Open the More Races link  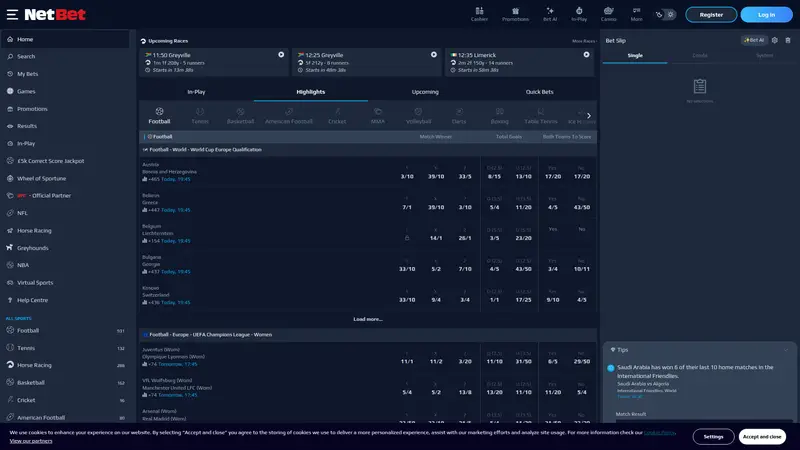(584, 41)
